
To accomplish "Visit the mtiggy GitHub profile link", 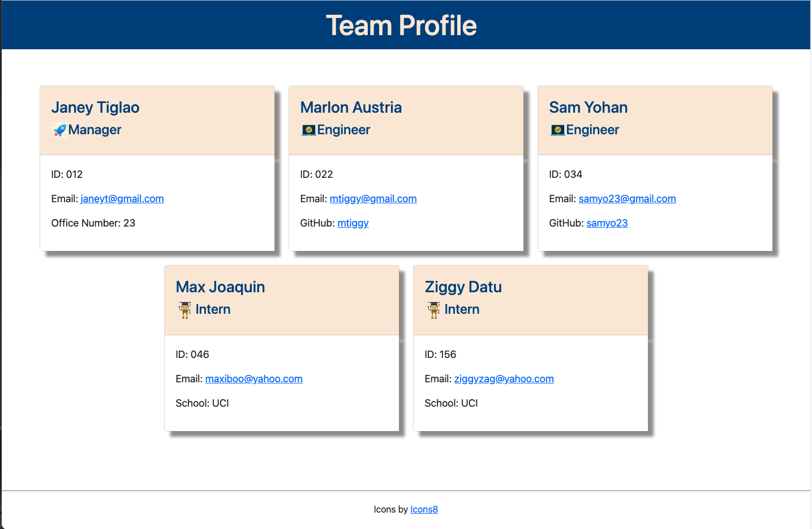I will tap(353, 223).
